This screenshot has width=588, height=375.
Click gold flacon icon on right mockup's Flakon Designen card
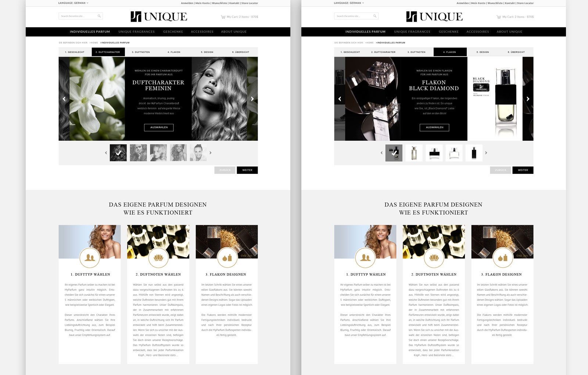(x=503, y=258)
